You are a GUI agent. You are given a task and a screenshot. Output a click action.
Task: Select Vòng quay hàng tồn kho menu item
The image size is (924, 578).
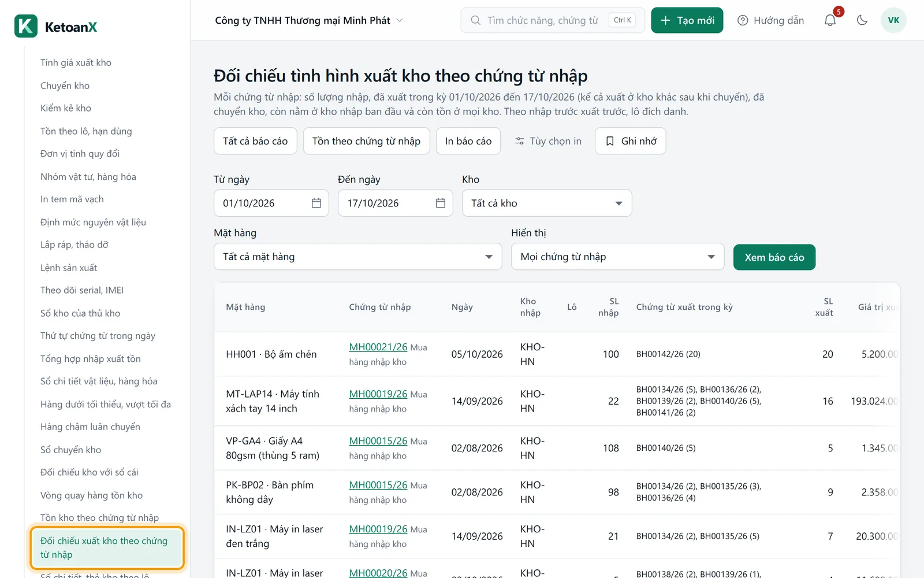[91, 495]
